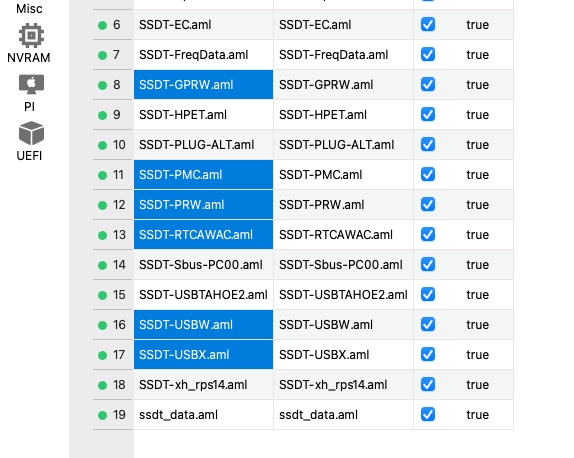Click the highlighted SSDT-GPRW.aml path cell
This screenshot has width=574, height=458.
[203, 85]
